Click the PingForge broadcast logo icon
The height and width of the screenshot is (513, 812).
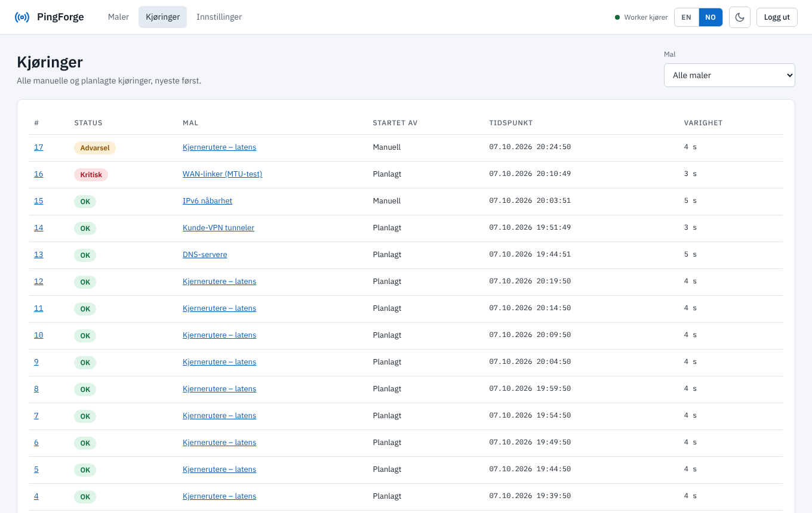point(22,17)
